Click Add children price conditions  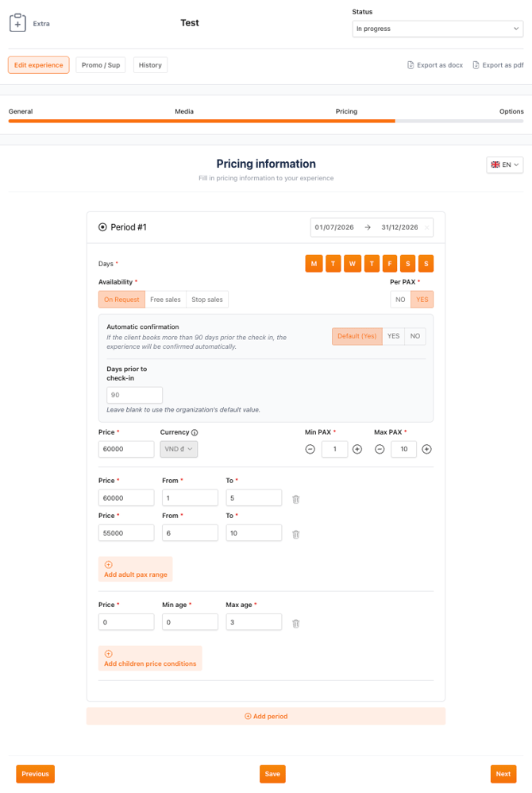pos(150,659)
